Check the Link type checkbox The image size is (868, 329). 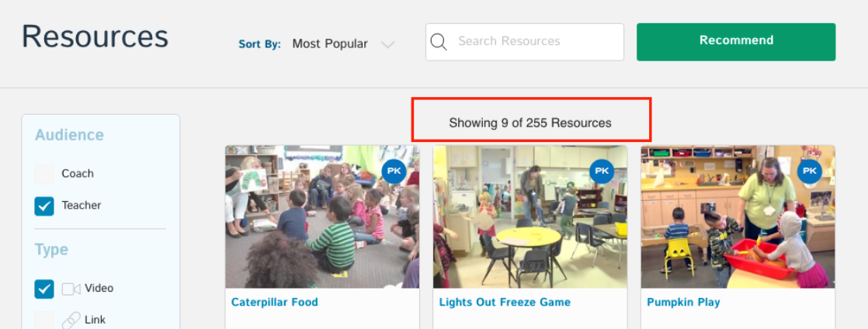pyautogui.click(x=44, y=320)
